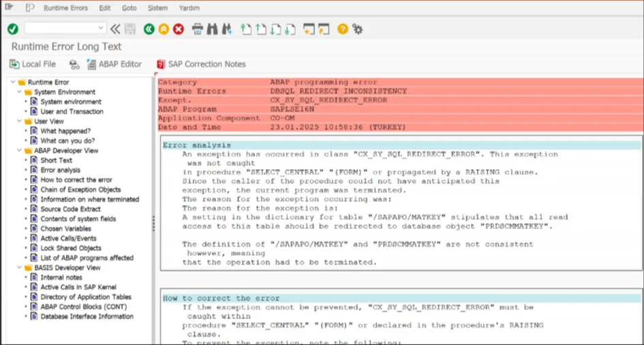Viewport: 644px width, 345px height.
Task: Click the SAP menu icon at top-left
Action: coord(9,7)
